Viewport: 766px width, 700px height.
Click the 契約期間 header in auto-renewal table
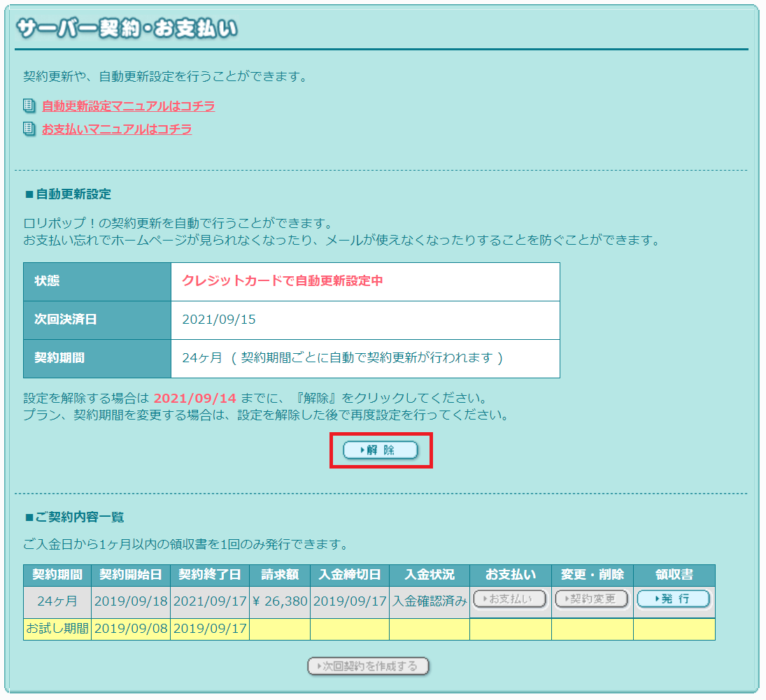pos(97,359)
